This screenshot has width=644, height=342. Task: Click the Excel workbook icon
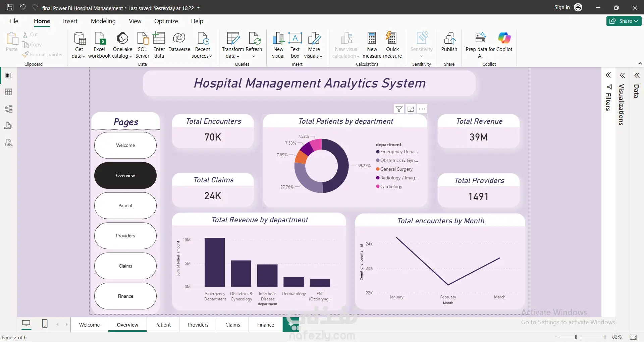point(100,39)
